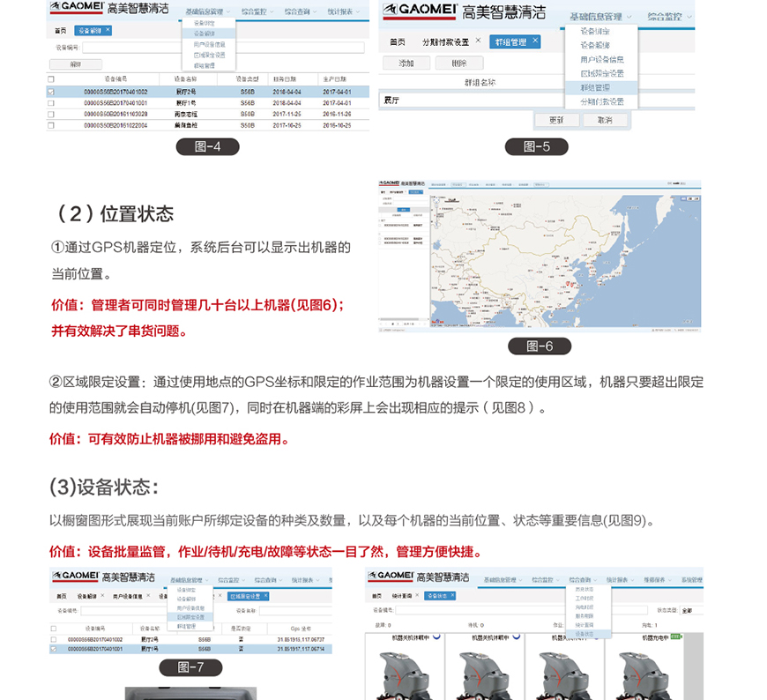Choose 设备解绑 in Figure 5 dropdown menu
The height and width of the screenshot is (700, 767).
[601, 45]
